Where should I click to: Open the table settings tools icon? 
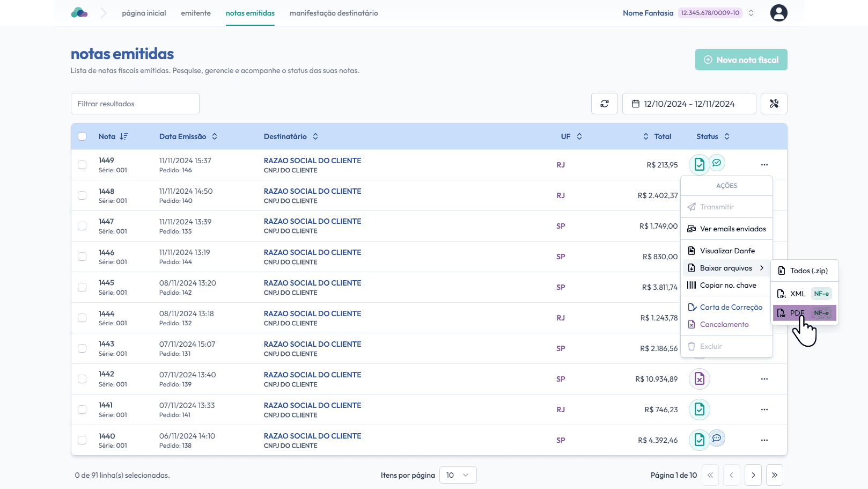point(774,104)
